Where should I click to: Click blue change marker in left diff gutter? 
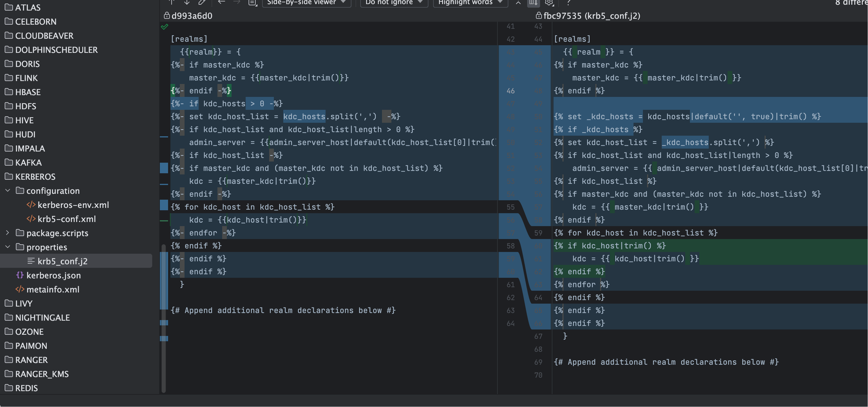(164, 168)
